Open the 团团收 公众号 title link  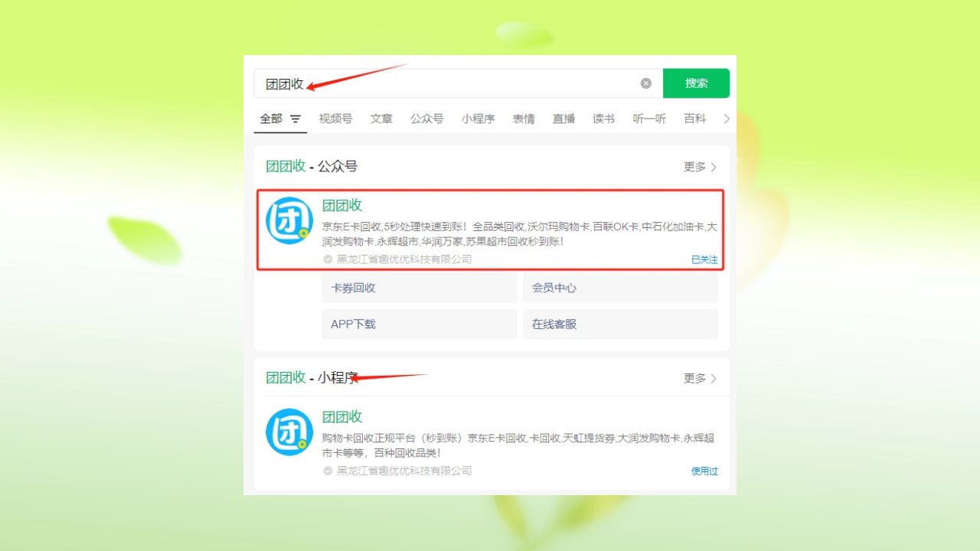pyautogui.click(x=342, y=205)
